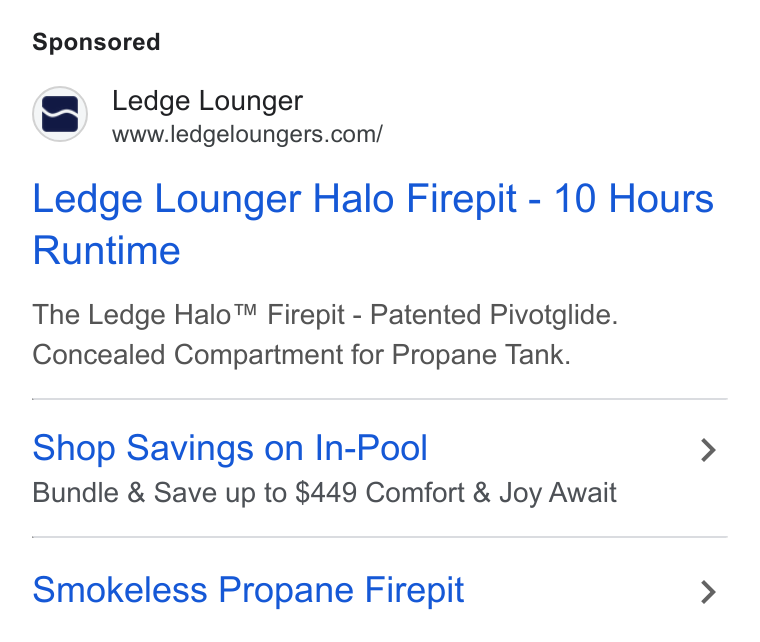Visit the www.ledgeloungers.com URL text
Screen dimensions: 760x642
pos(247,134)
